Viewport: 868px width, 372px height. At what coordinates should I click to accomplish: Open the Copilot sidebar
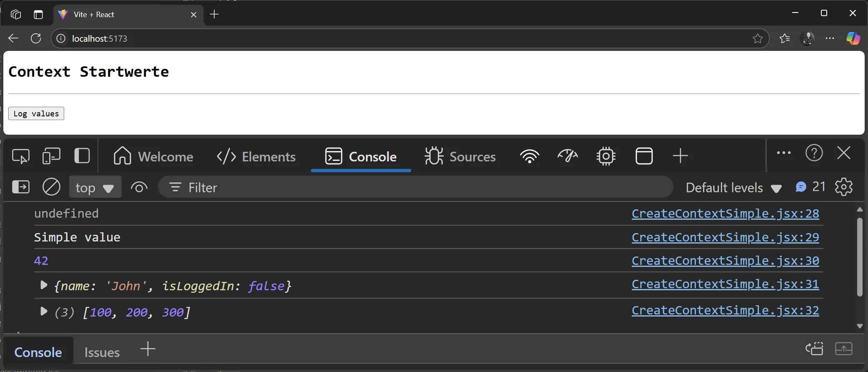[853, 38]
